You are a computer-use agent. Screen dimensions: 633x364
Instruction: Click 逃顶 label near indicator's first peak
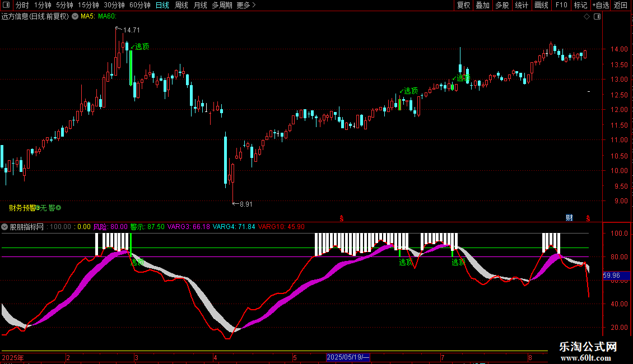point(138,262)
